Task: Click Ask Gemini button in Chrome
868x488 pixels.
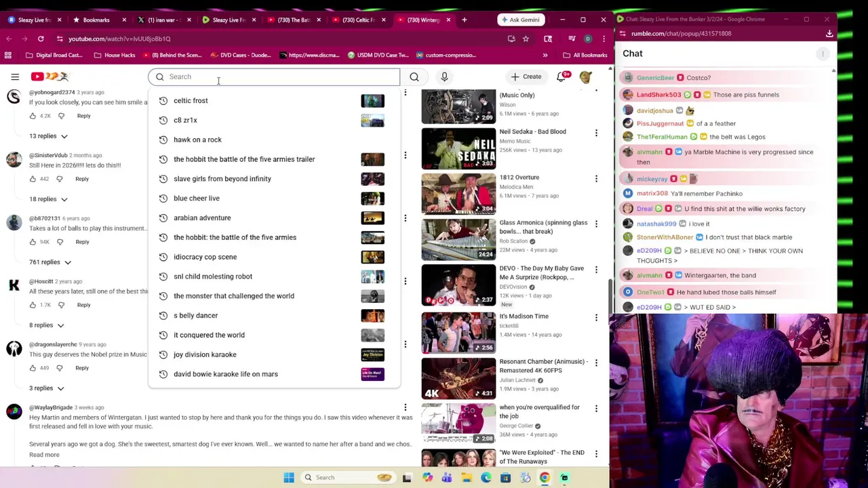Action: 521,20
